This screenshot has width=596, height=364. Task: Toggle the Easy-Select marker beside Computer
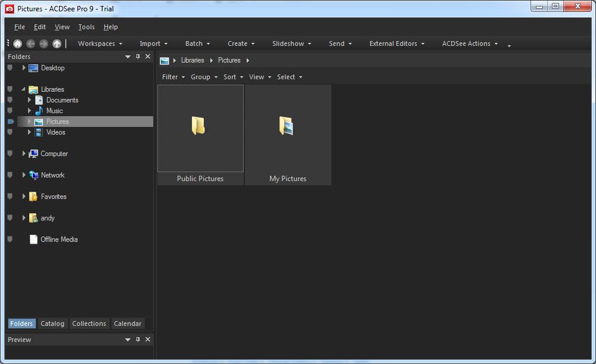tap(10, 154)
